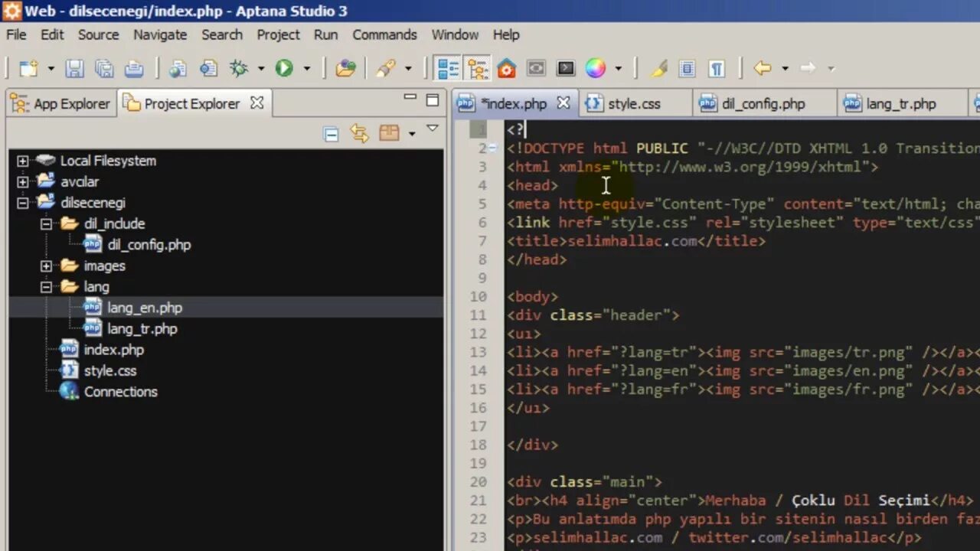Image resolution: width=980 pixels, height=551 pixels.
Task: Click the Aptana home icon
Action: coord(506,68)
